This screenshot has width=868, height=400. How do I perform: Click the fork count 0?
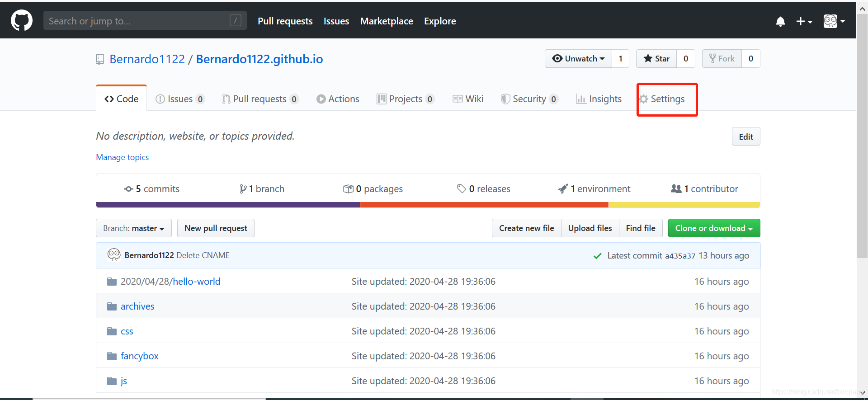tap(751, 59)
